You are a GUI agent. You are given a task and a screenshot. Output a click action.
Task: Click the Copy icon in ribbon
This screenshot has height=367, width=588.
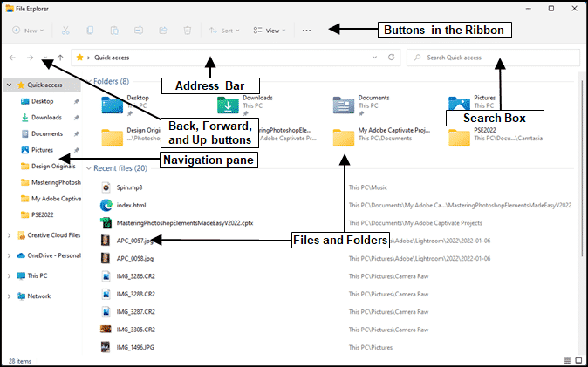90,31
